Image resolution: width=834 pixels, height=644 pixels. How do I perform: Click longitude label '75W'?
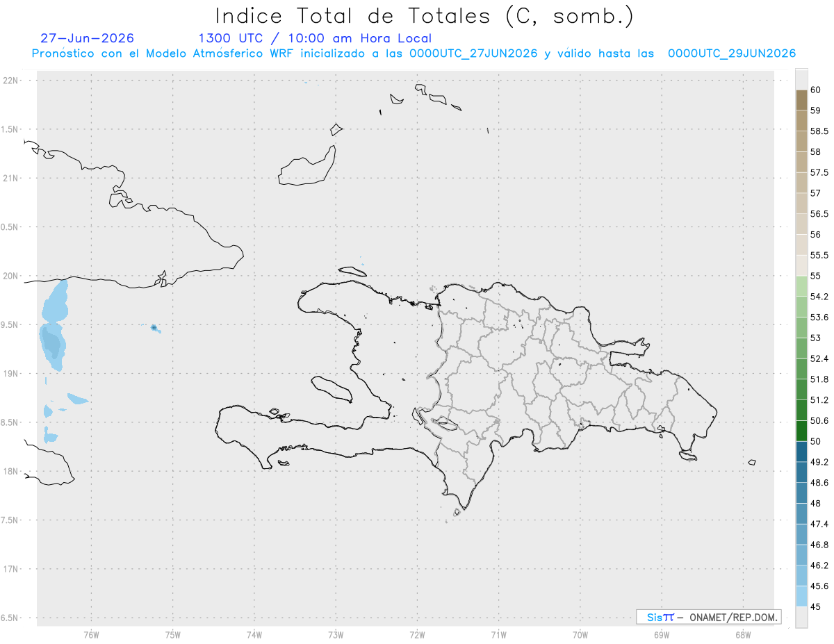click(172, 634)
